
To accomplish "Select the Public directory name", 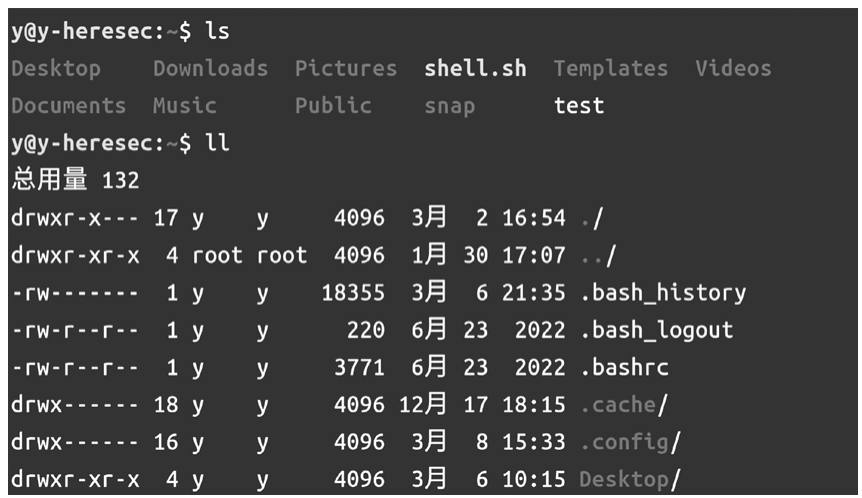I will coord(333,106).
